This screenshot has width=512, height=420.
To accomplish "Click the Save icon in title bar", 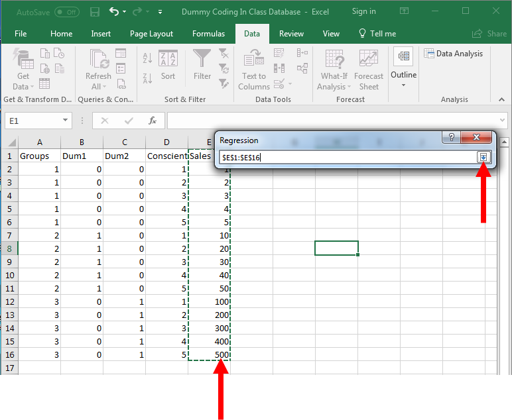I will click(x=95, y=12).
